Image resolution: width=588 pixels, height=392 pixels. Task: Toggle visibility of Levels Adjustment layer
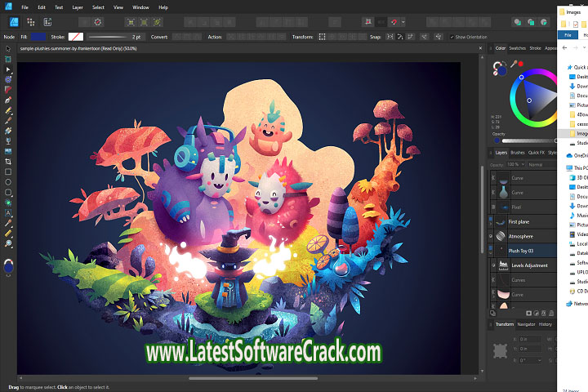[493, 265]
